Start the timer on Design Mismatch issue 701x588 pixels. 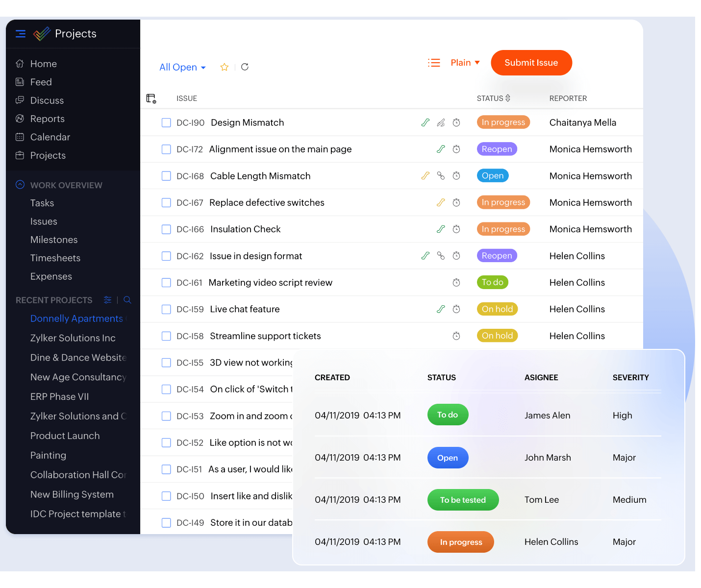456,122
